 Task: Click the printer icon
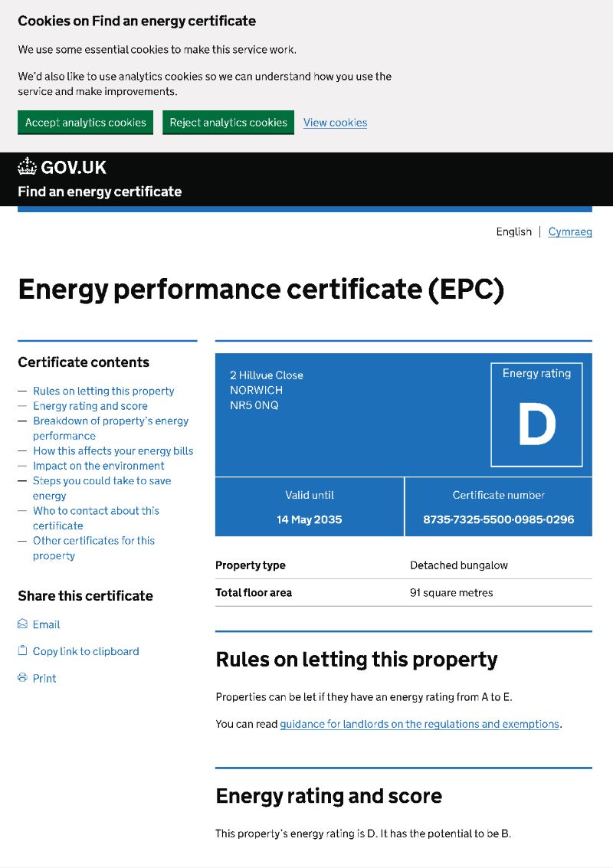pyautogui.click(x=22, y=678)
